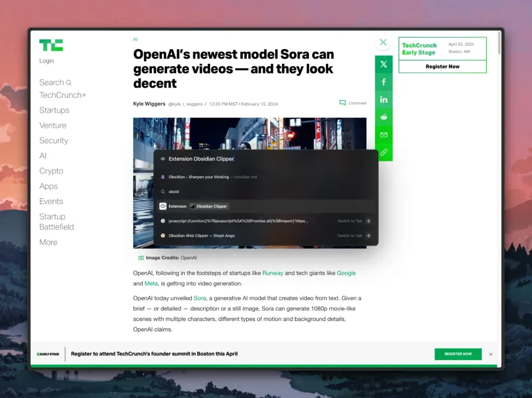Click TechCrunch Early Stage ad title
Viewport: 532px width, 398px height.
coord(419,49)
